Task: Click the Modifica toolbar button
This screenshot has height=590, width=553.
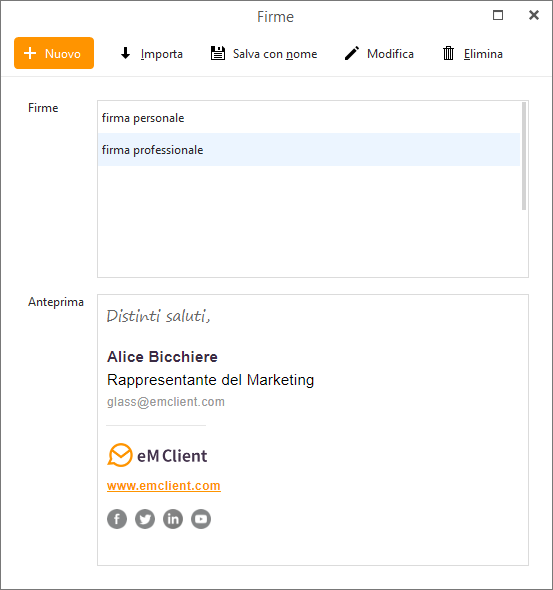Action: click(x=379, y=54)
